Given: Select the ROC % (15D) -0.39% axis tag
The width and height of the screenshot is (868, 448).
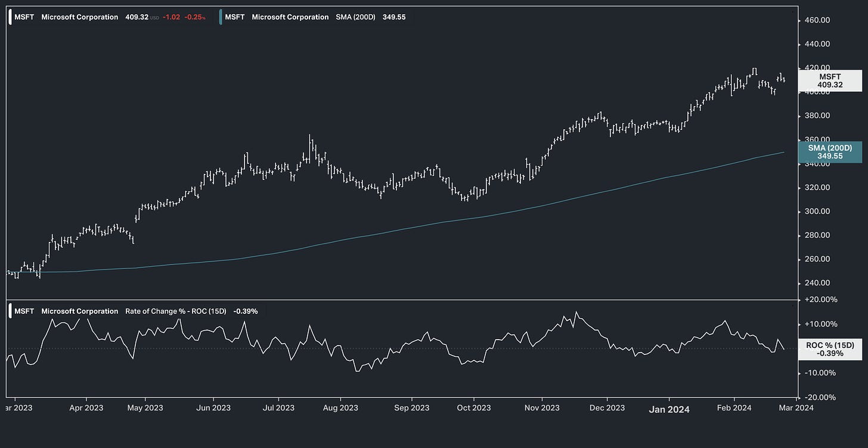Looking at the screenshot, I should [x=830, y=349].
